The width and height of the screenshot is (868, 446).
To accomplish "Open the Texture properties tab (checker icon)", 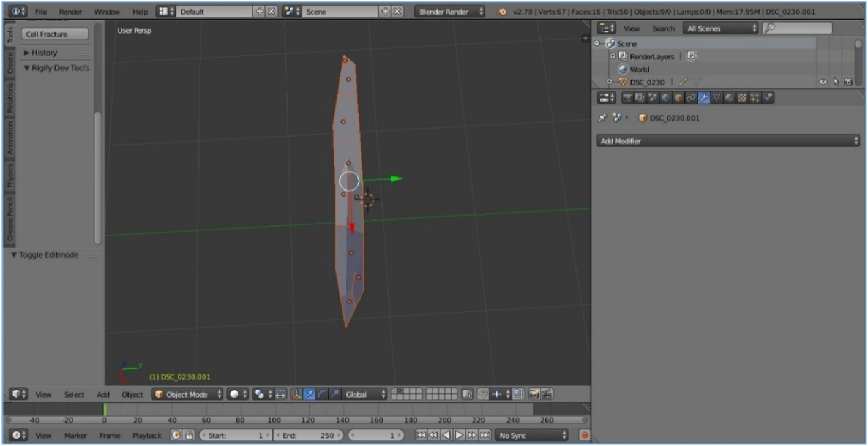I will [x=741, y=98].
